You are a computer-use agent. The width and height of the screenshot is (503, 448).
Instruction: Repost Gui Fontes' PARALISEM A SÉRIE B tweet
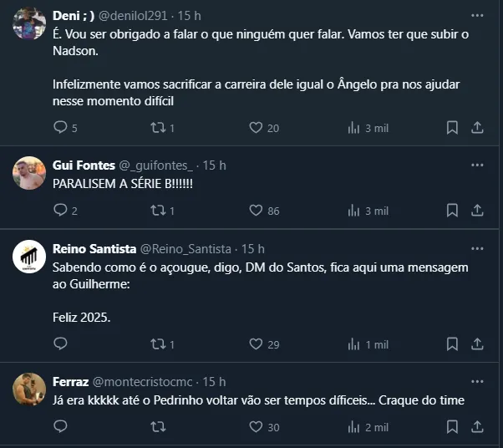[x=156, y=211]
